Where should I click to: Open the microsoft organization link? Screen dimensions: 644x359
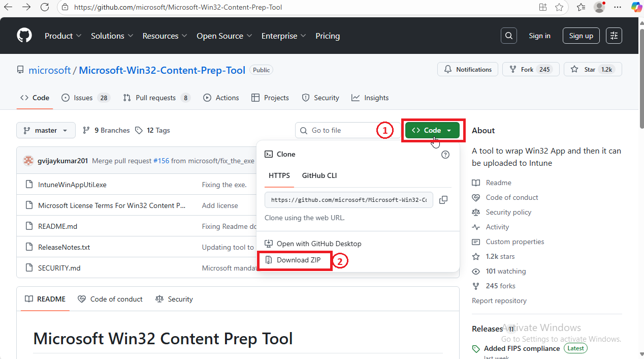tap(50, 70)
